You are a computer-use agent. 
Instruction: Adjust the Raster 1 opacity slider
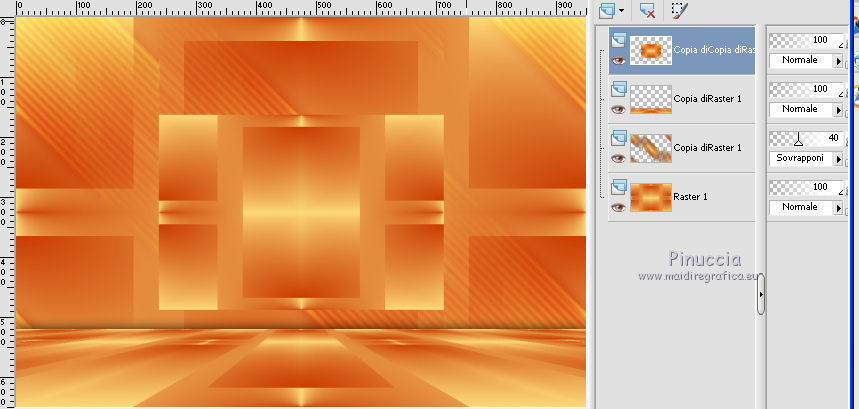(806, 187)
